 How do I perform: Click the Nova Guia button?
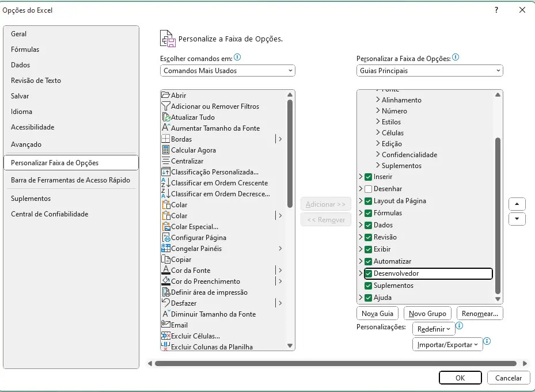coord(377,313)
